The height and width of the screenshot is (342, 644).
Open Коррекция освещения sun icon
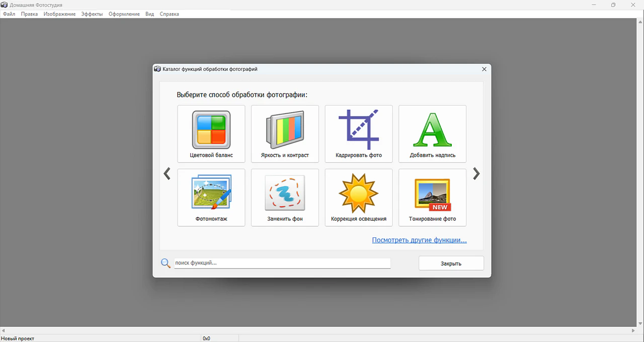click(x=359, y=197)
